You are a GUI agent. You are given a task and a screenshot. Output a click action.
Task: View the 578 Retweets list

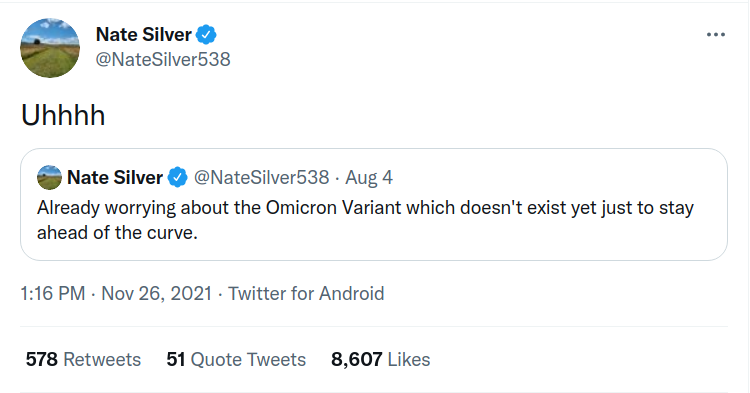tap(83, 360)
